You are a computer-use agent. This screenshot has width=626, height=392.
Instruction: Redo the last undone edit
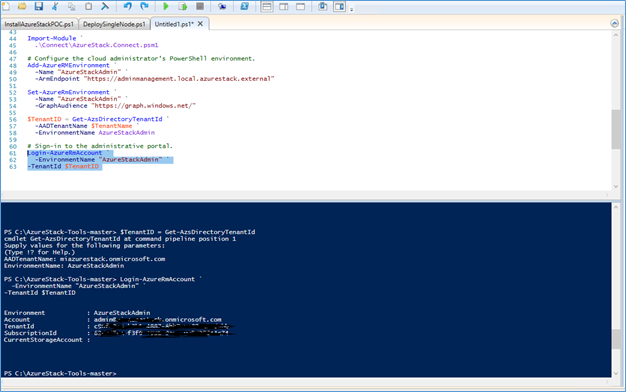pos(144,6)
